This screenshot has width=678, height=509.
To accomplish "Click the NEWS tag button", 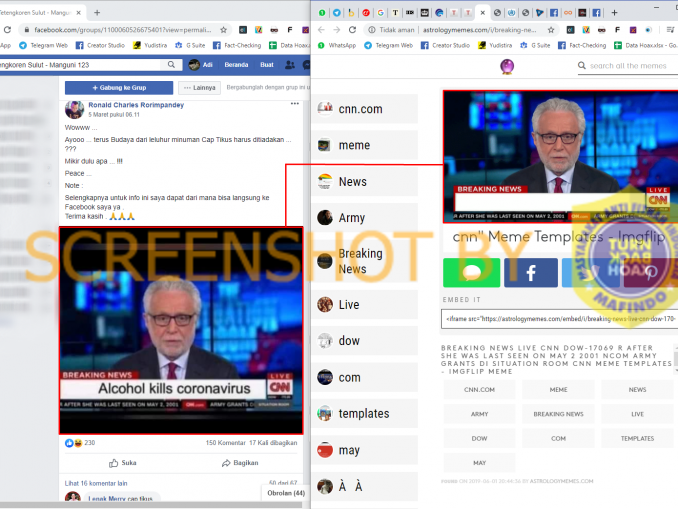I will point(637,390).
